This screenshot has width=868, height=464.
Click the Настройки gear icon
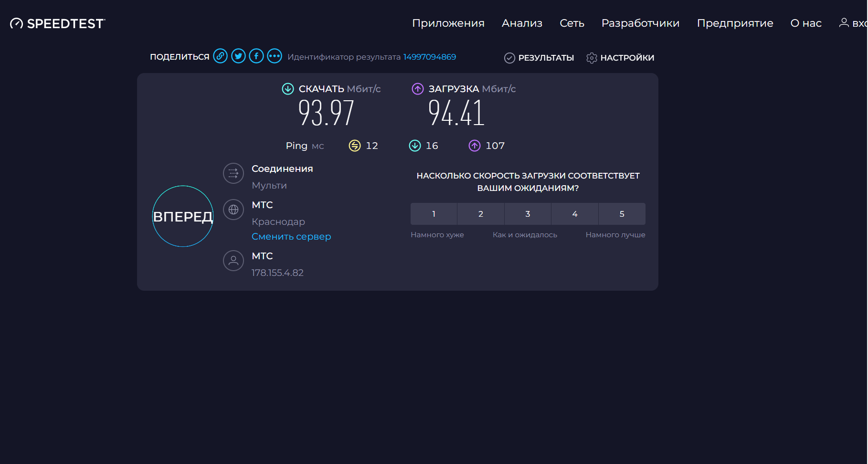coord(592,58)
